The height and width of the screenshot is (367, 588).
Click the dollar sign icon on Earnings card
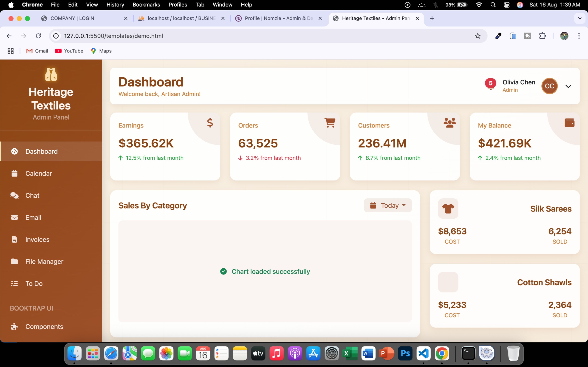tap(210, 123)
